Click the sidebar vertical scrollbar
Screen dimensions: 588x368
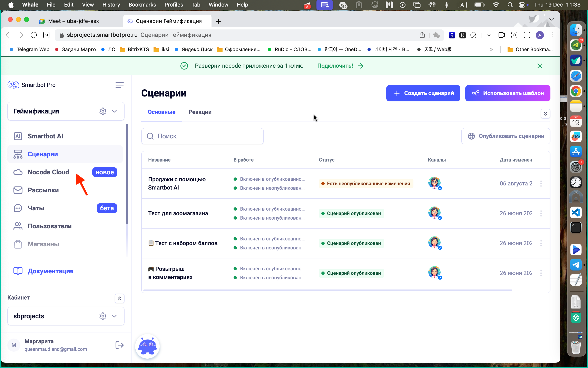(x=127, y=174)
